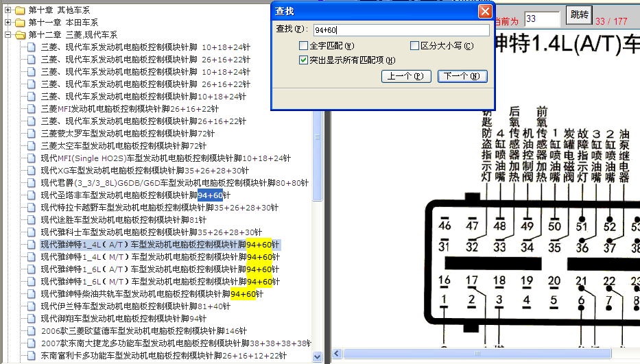Open 现代圣塔非车型 94+60针 entry

click(x=136, y=195)
